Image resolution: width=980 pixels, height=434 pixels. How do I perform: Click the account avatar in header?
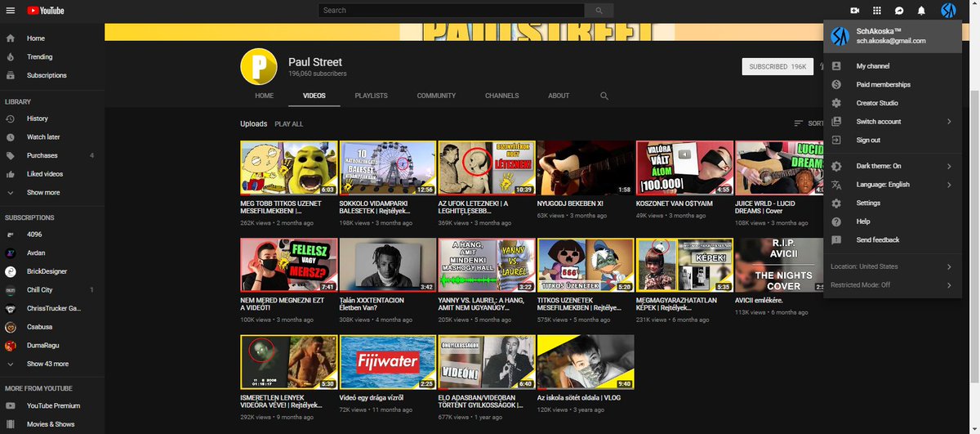point(948,11)
